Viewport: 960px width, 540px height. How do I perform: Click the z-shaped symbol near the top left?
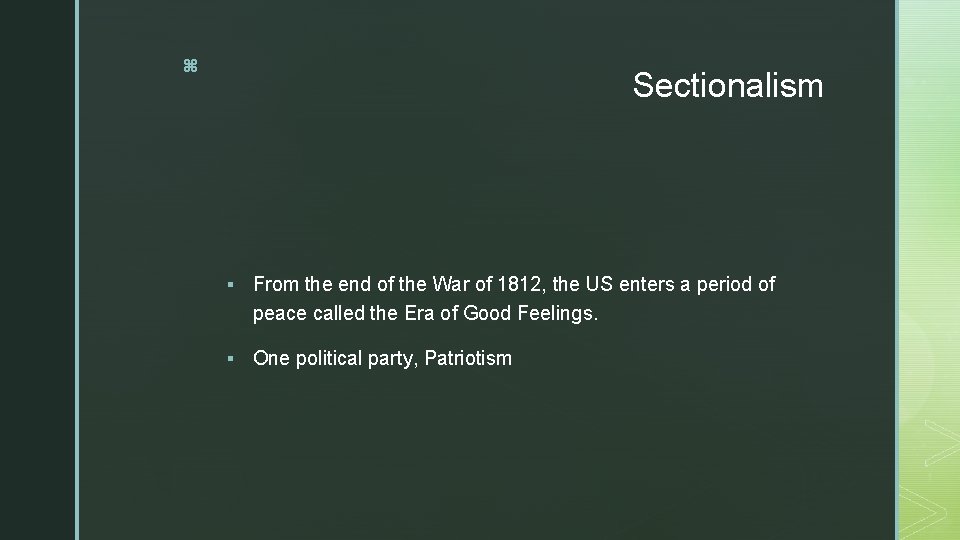pos(190,66)
